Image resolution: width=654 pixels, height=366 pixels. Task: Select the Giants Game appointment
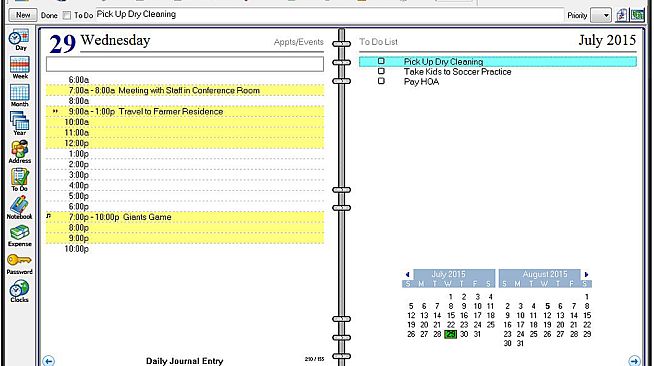pyautogui.click(x=185, y=217)
